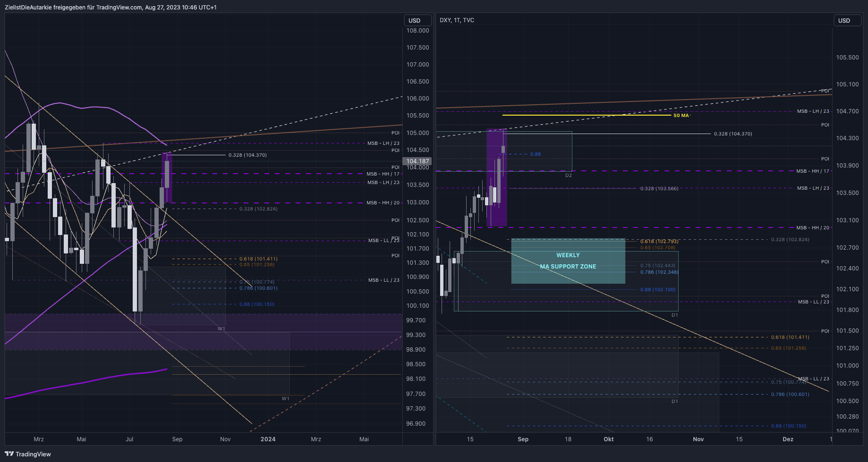Click Okt on right chart time axis

coord(609,439)
